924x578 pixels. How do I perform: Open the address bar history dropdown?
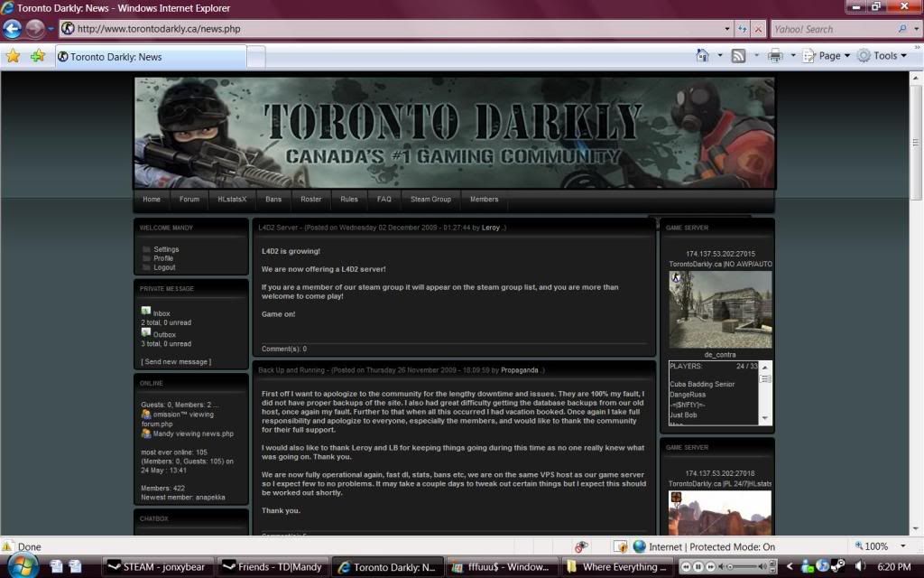click(727, 29)
